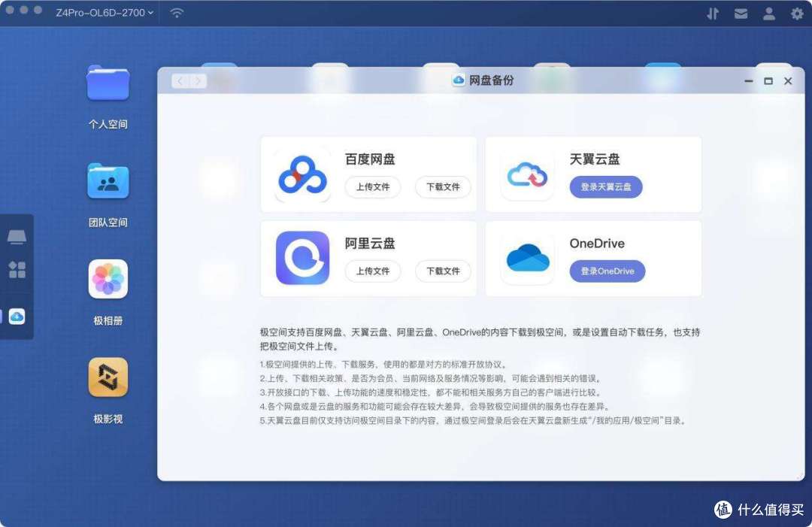The height and width of the screenshot is (527, 812).
Task: Expand the Z4Pro-OL6D-2700 device dropdown
Action: tap(105, 13)
